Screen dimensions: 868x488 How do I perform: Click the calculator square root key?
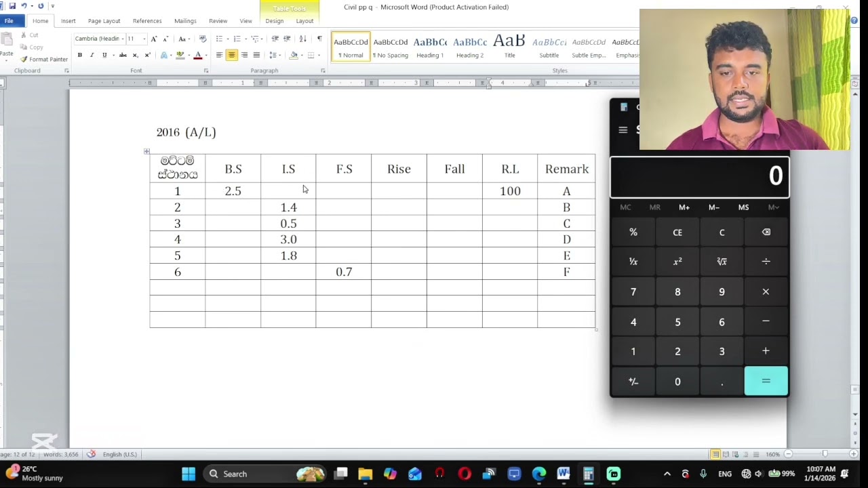tap(722, 262)
